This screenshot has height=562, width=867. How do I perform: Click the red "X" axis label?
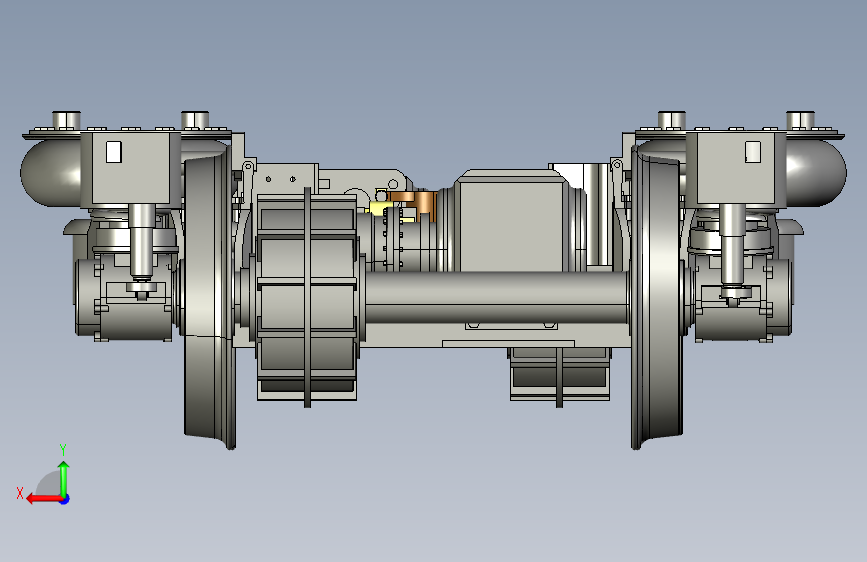coord(20,493)
